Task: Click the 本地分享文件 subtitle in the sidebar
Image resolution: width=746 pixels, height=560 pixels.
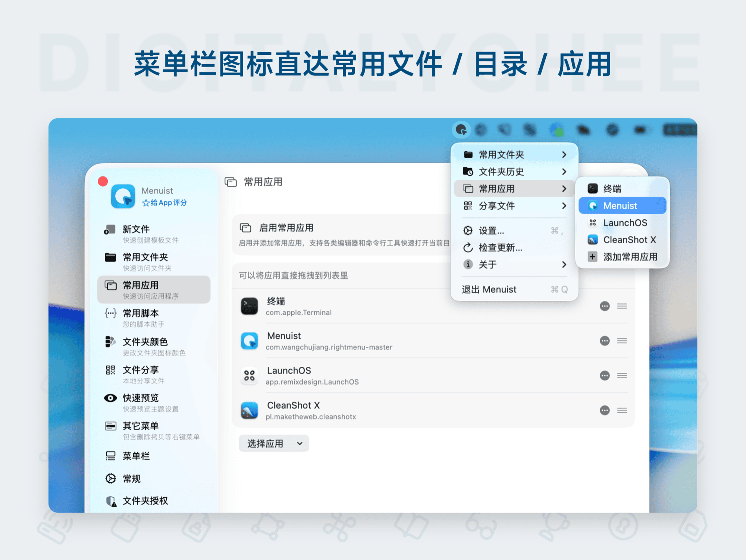Action: click(144, 381)
